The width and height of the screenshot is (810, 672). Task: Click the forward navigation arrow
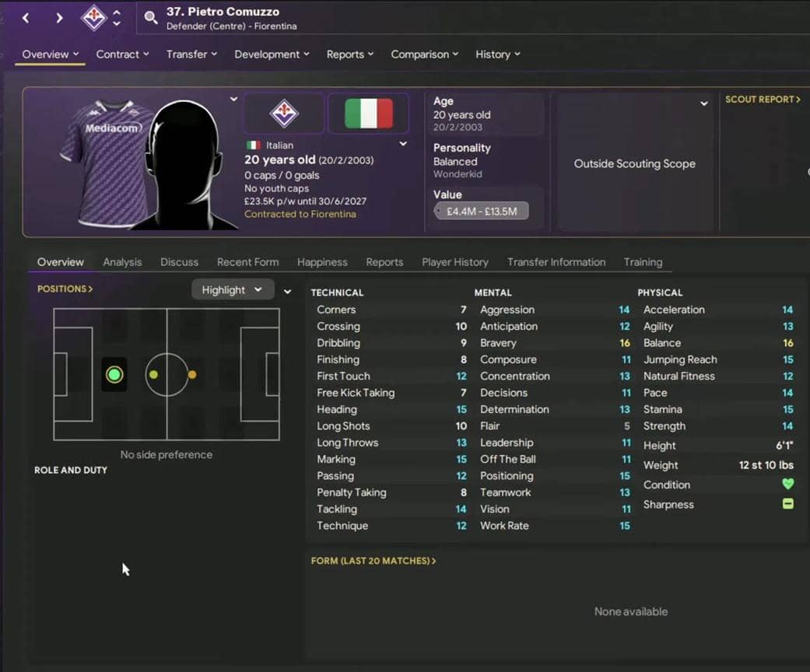coord(59,18)
